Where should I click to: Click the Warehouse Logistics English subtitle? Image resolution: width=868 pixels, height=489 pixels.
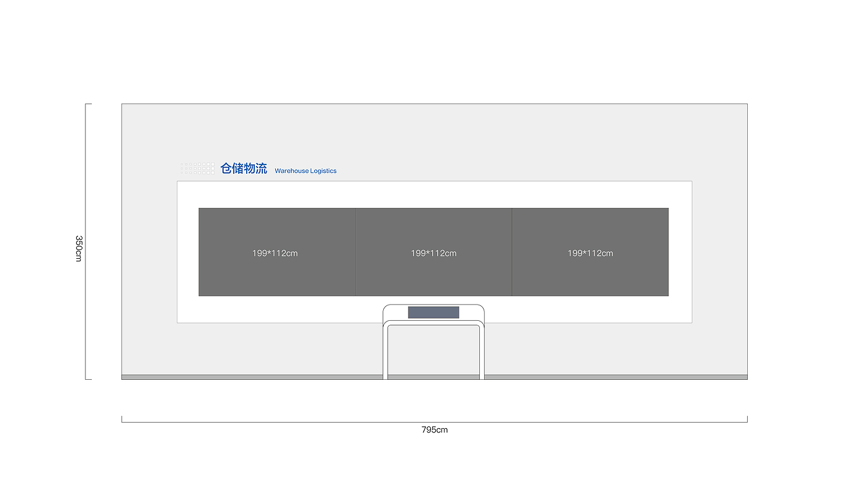[306, 171]
